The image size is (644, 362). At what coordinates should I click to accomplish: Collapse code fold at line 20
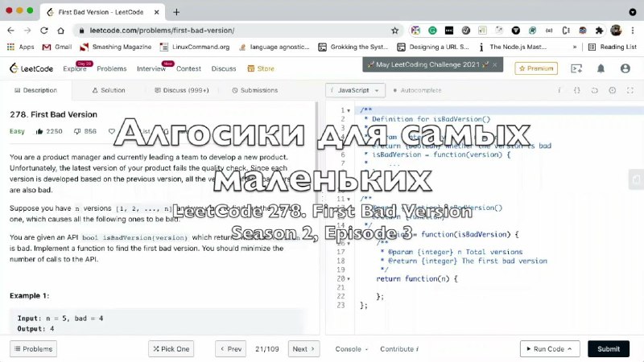pos(349,278)
